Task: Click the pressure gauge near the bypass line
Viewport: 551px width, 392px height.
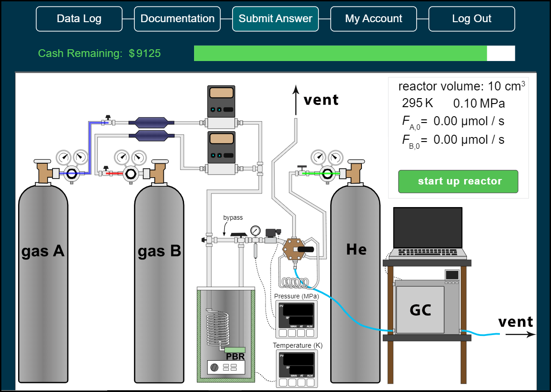Action: pyautogui.click(x=255, y=231)
